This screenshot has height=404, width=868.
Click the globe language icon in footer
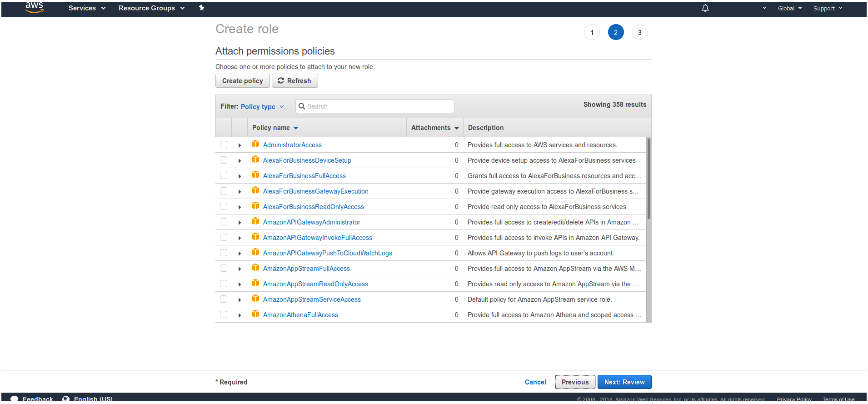[x=66, y=399]
